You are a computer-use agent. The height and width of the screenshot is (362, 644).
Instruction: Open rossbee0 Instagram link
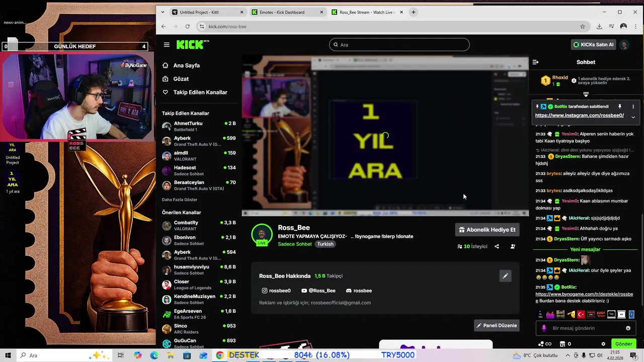tap(276, 291)
